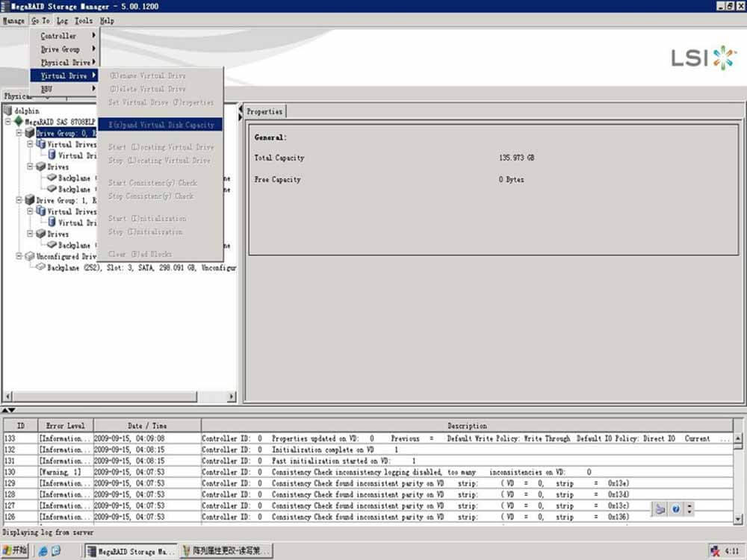Click the Drive Group 1 icon

point(29,200)
